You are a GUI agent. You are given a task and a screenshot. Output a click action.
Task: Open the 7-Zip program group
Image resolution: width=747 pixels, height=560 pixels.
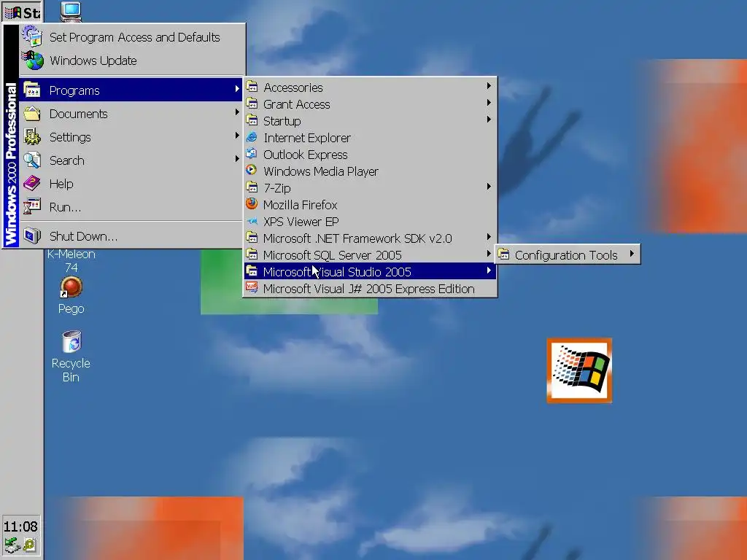(370, 187)
